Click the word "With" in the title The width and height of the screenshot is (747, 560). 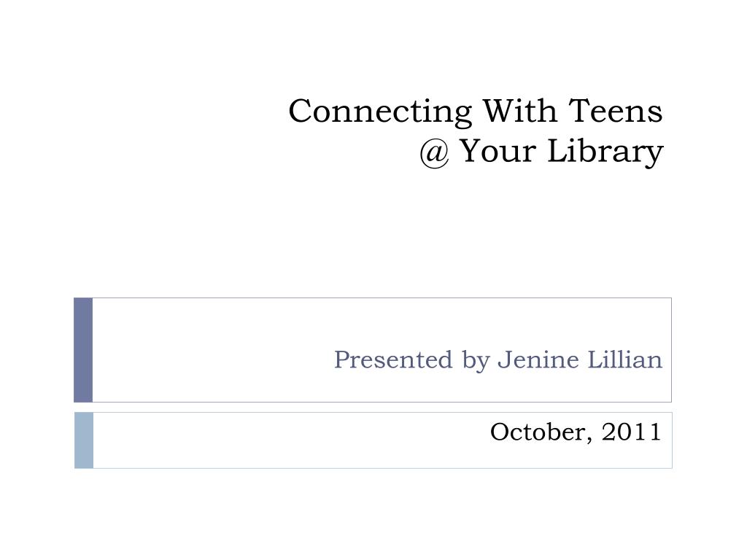519,111
